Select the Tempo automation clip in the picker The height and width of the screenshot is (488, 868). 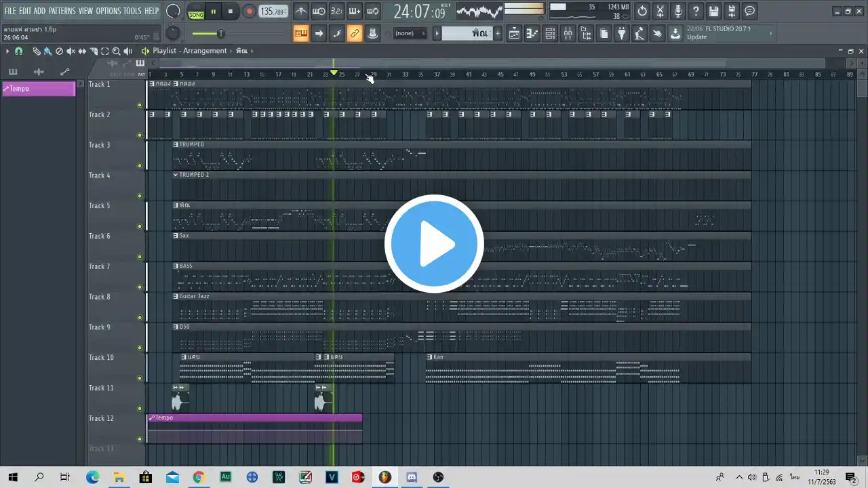[x=39, y=89]
